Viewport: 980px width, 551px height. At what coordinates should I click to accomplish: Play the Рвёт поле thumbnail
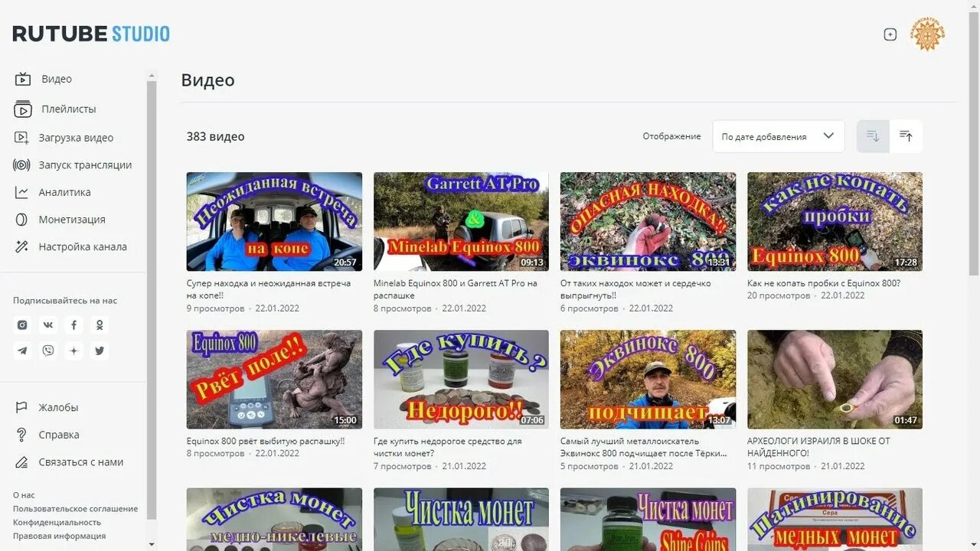274,380
